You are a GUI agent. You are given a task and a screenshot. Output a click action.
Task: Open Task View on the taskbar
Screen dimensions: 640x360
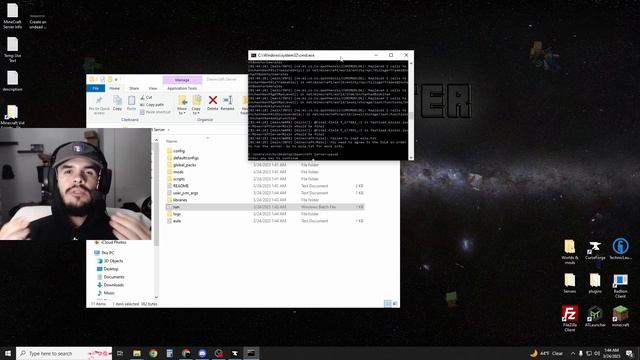click(x=120, y=353)
